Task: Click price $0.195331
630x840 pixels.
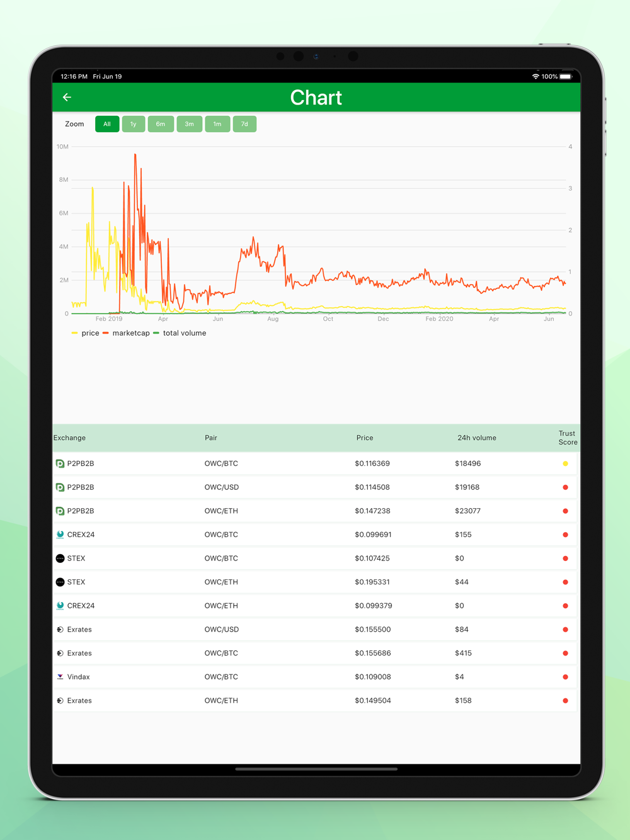Action: point(372,582)
